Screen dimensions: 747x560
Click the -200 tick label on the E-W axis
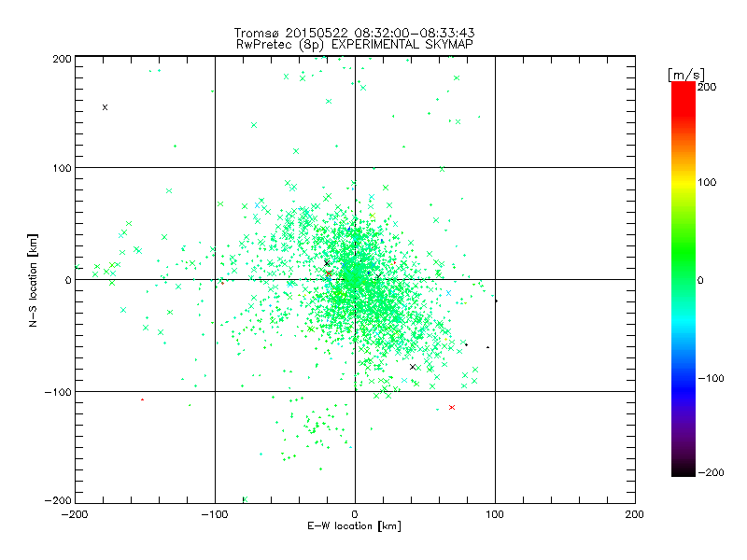75,514
